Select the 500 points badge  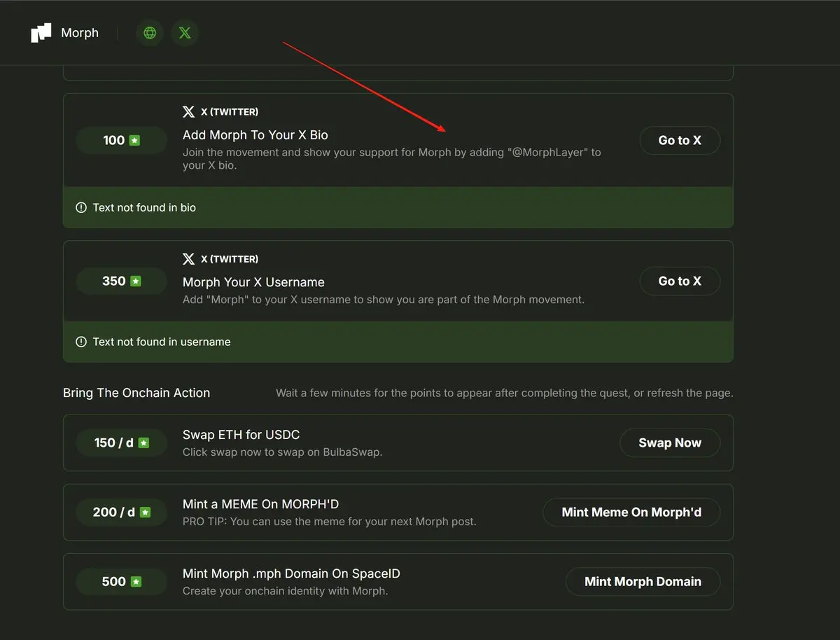pos(122,581)
